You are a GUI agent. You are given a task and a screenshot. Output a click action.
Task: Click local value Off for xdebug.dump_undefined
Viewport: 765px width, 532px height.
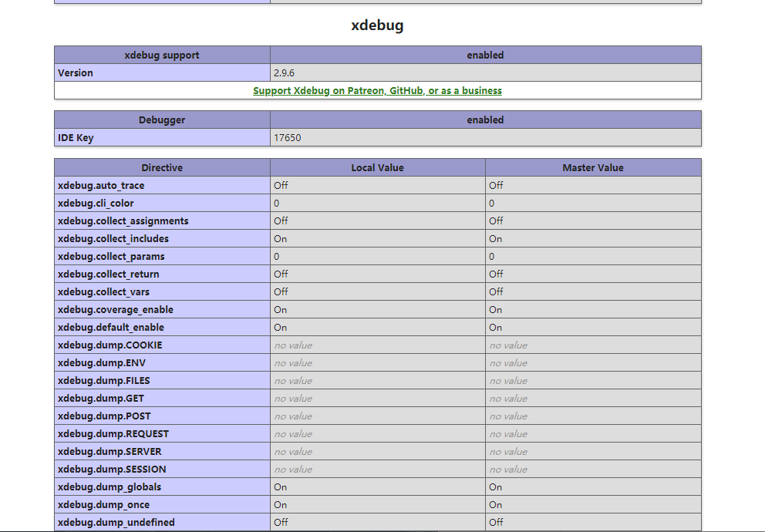[281, 523]
